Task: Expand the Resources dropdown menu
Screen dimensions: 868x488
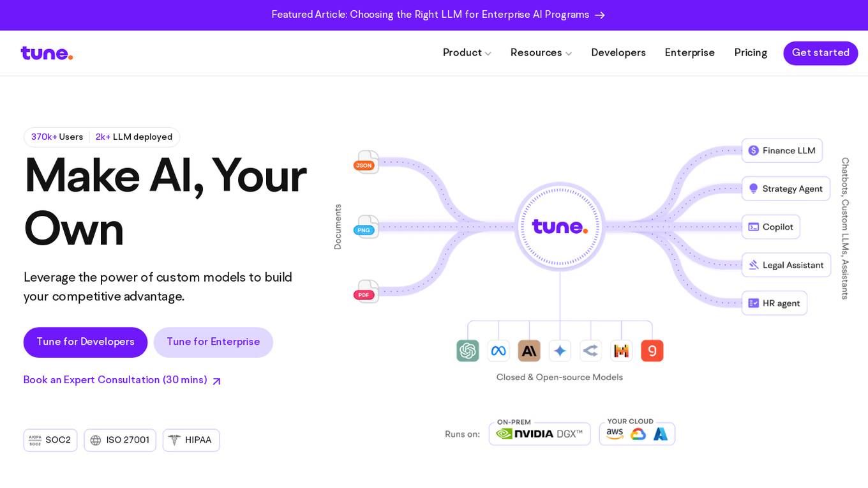Action: tap(541, 53)
